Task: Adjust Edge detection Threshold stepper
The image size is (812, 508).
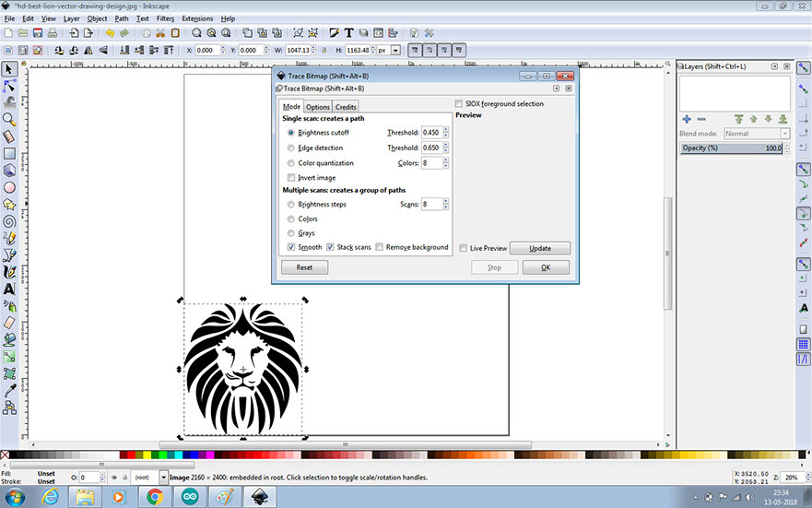Action: coord(446,148)
